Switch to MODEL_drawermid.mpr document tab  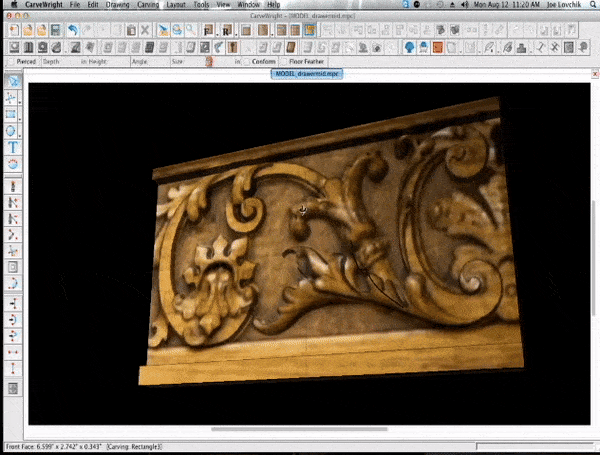point(307,74)
